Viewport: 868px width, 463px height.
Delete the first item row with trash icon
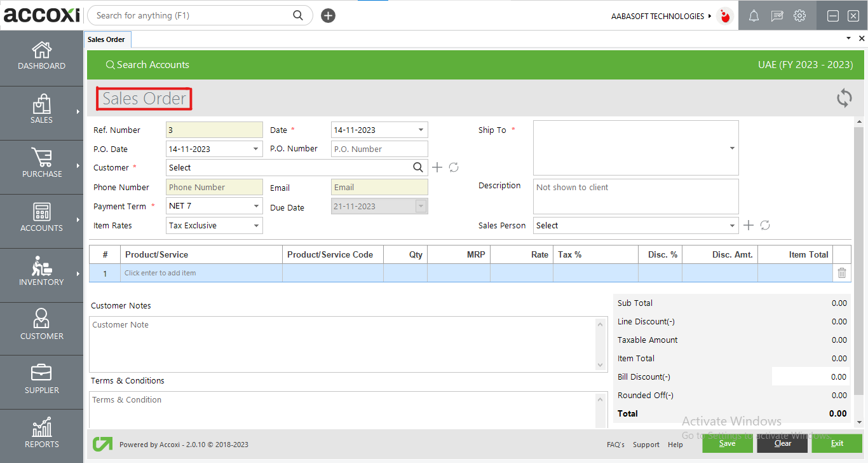(841, 272)
